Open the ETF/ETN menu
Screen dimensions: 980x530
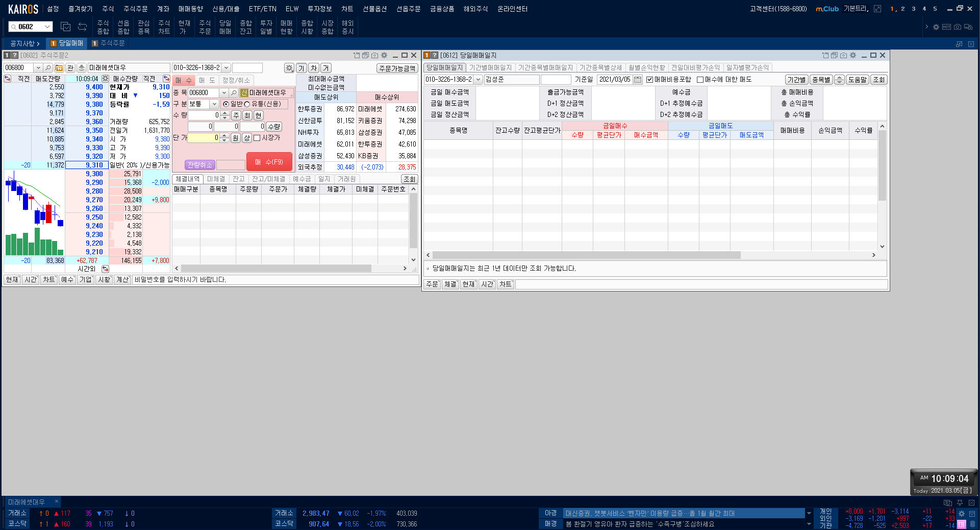click(262, 9)
